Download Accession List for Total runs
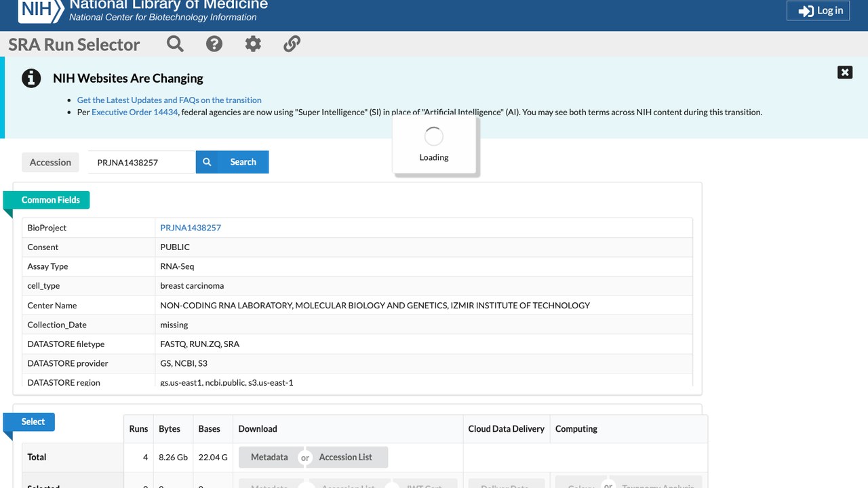 tap(346, 457)
